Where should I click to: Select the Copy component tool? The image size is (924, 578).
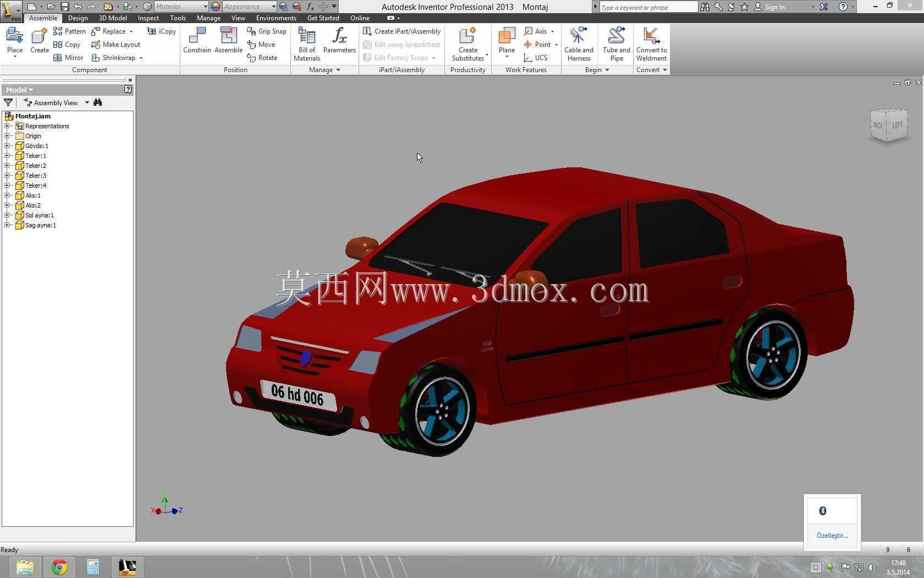point(67,45)
